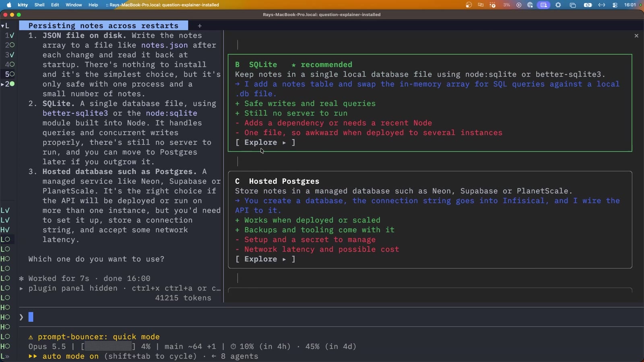The width and height of the screenshot is (644, 362).
Task: Close the options panel with the x
Action: pyautogui.click(x=636, y=36)
